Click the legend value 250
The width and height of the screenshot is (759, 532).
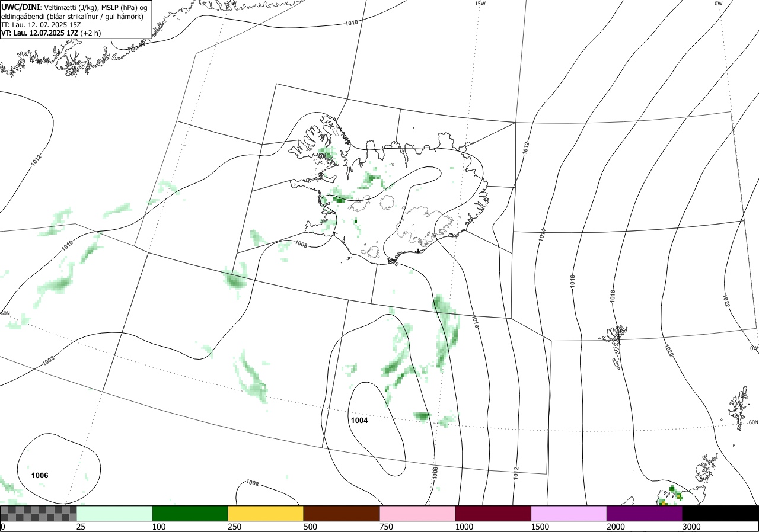[234, 527]
